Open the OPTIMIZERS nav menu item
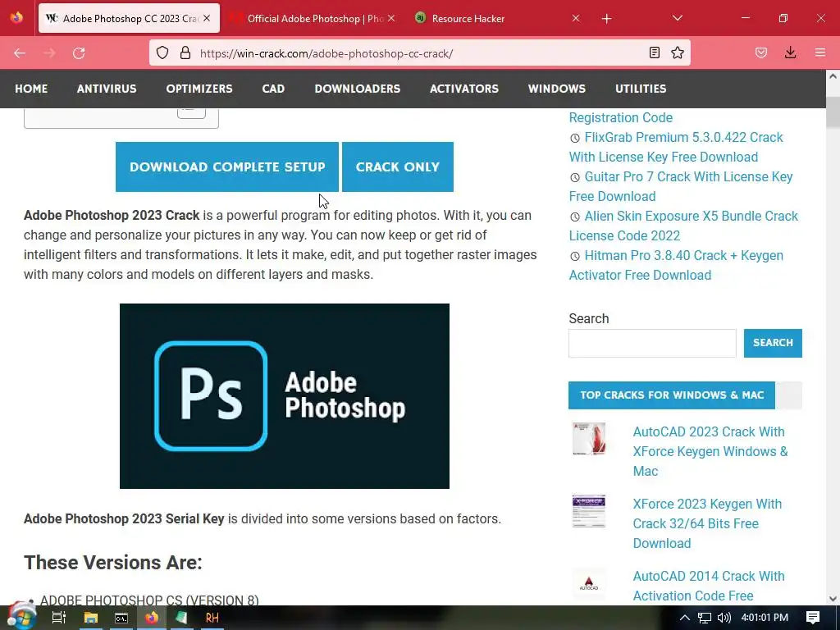The image size is (840, 630). click(x=199, y=89)
